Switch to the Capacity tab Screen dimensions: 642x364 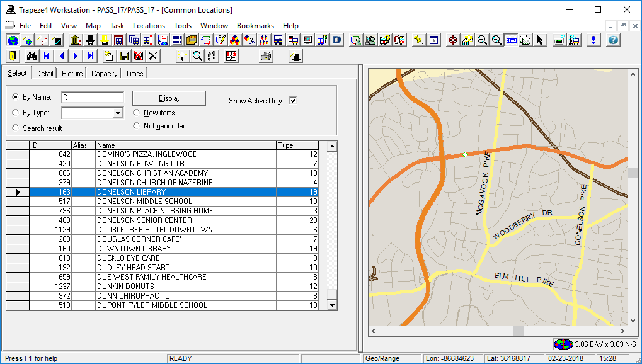[103, 73]
